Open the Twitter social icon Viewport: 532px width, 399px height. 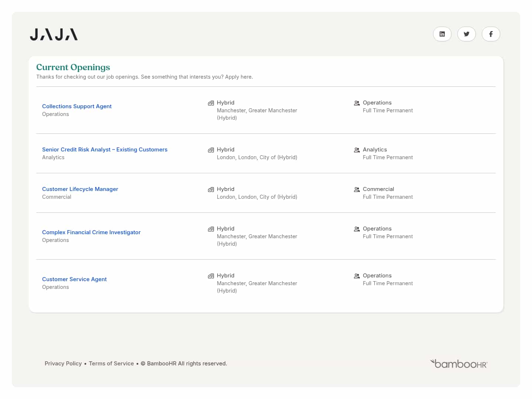coord(467,34)
